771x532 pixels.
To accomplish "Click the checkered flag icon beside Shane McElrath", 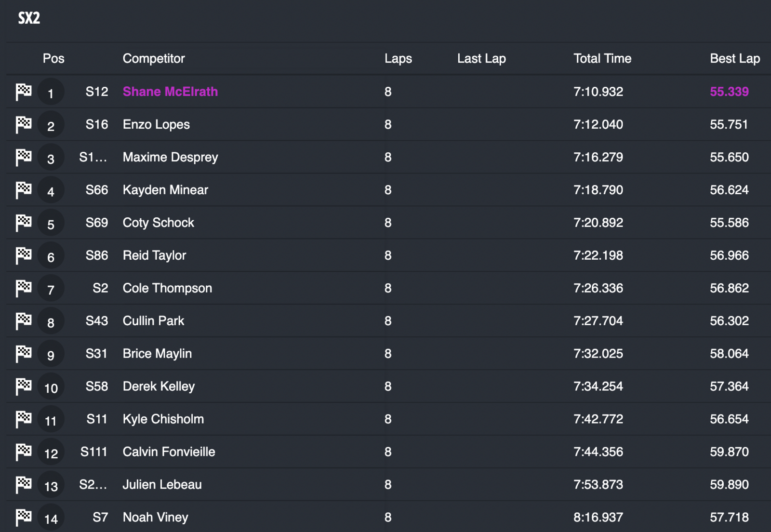I will tap(23, 92).
